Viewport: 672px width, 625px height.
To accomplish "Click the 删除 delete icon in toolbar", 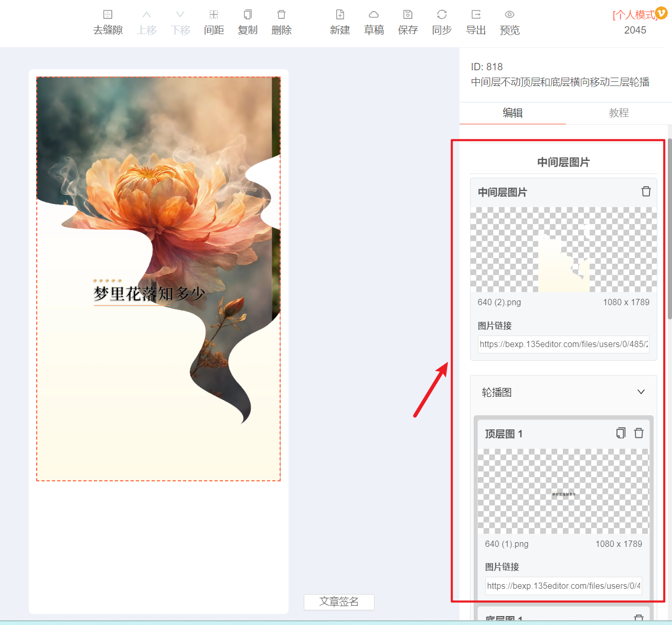I will click(281, 15).
